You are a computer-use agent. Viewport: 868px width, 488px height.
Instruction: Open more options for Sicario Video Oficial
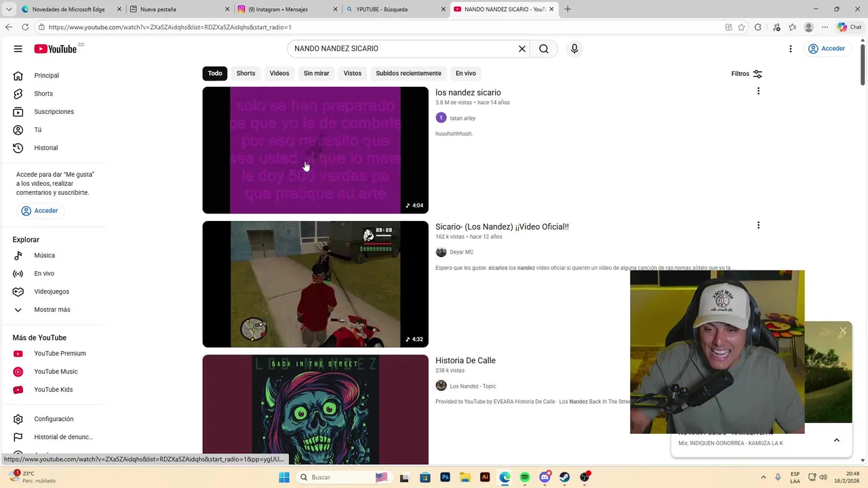758,225
